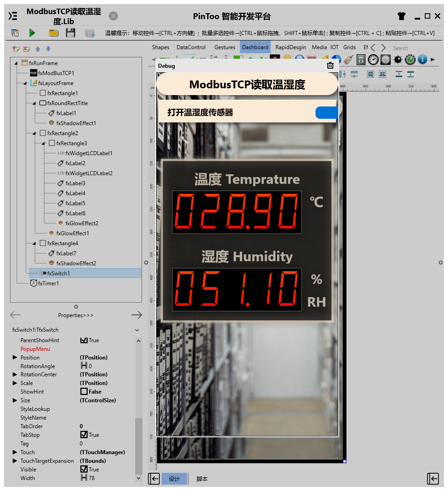Click the Properties>>> label
Viewport: 448px width, 491px height.
click(76, 315)
